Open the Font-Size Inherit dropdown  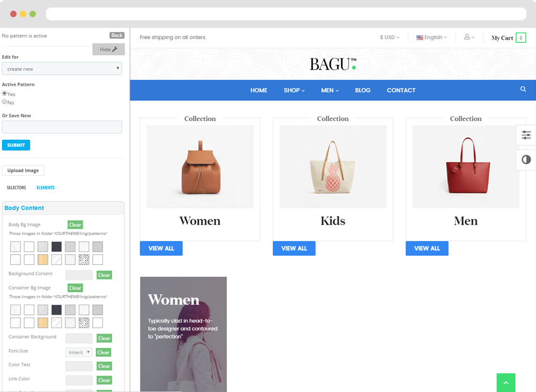point(79,352)
